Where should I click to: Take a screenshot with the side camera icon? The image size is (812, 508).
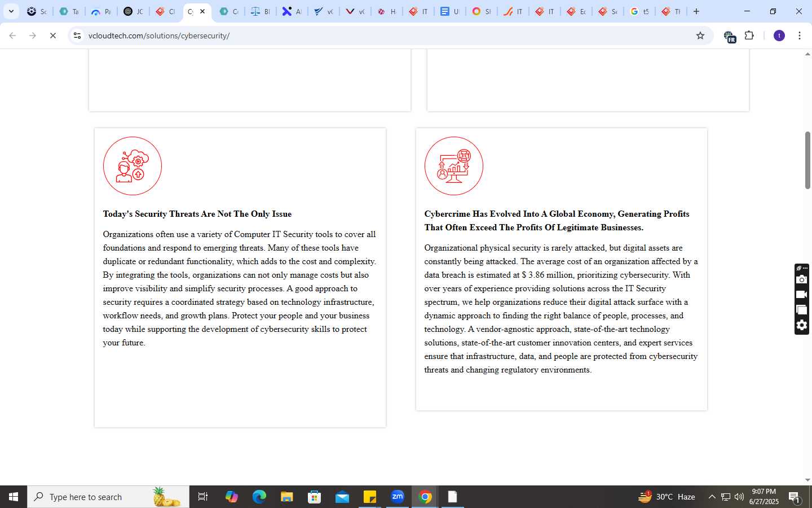801,279
